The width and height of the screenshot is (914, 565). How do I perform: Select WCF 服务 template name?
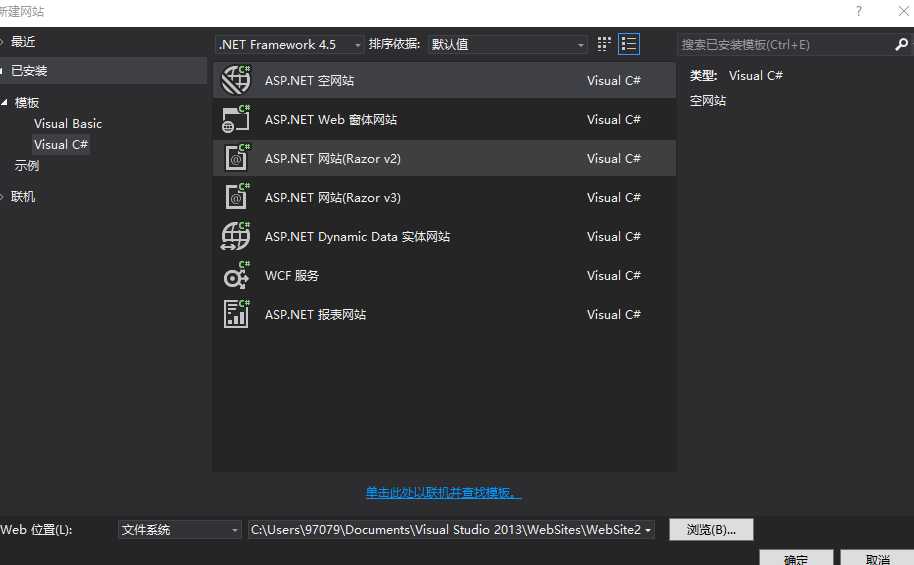click(x=291, y=276)
